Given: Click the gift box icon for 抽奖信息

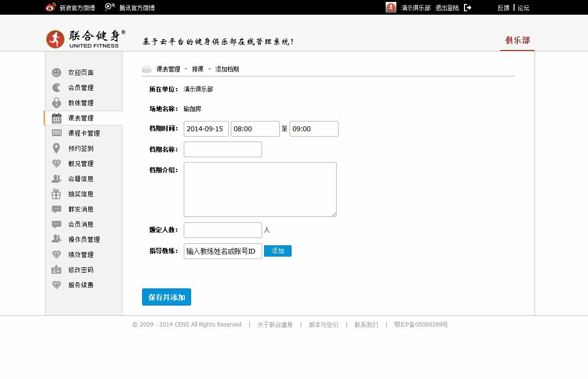Looking at the screenshot, I should [57, 194].
